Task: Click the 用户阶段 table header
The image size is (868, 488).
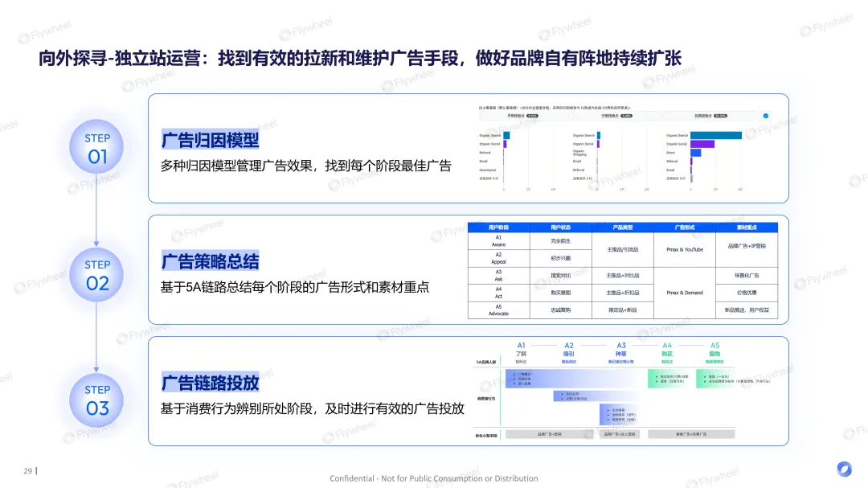Action: pyautogui.click(x=498, y=228)
